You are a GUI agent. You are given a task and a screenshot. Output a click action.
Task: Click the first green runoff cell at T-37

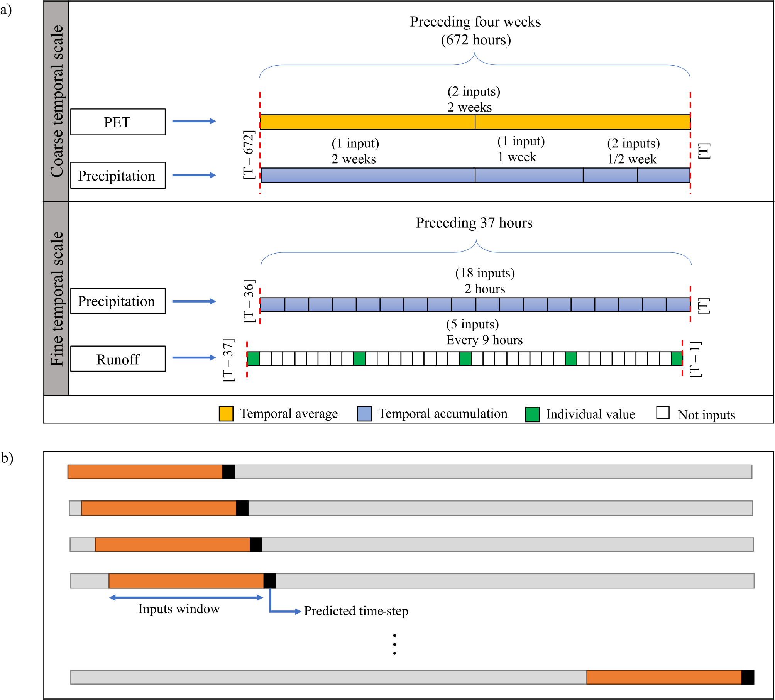point(254,358)
